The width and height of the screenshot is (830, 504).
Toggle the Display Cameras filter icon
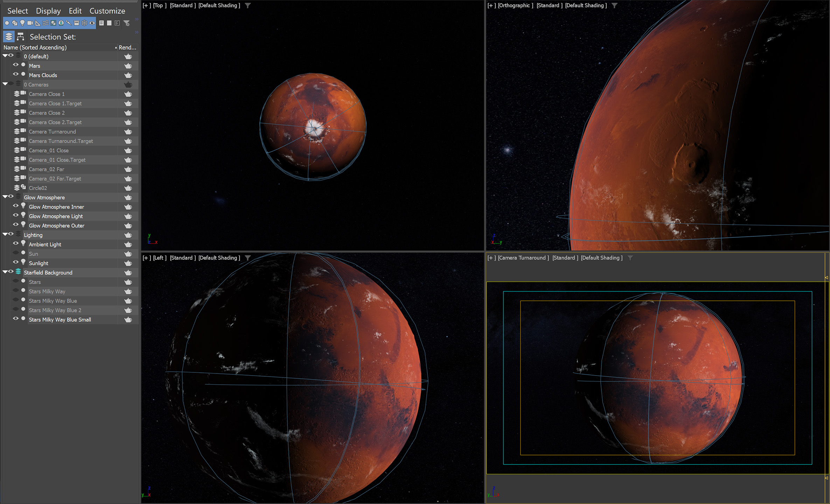coord(30,23)
